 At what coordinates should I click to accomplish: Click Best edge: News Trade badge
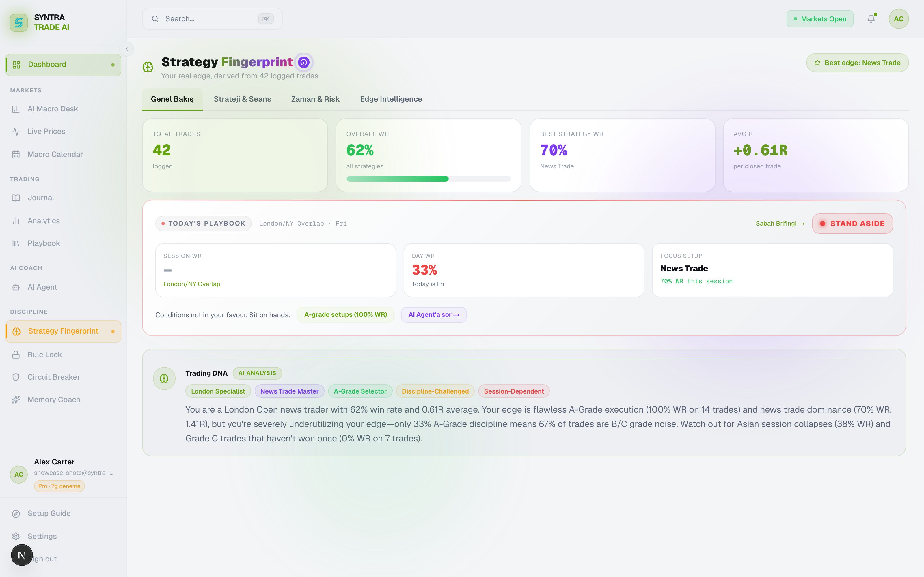857,63
